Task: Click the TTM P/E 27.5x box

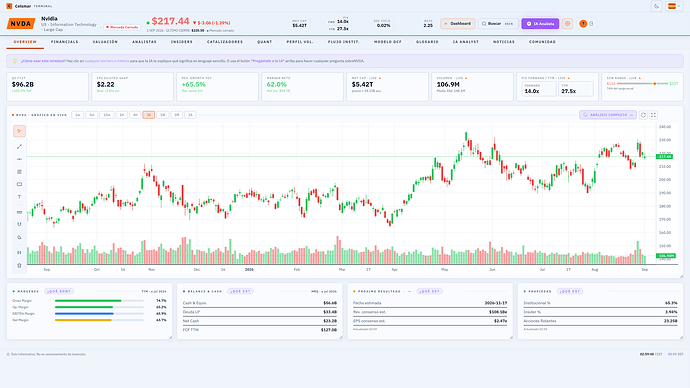Action: coord(576,89)
